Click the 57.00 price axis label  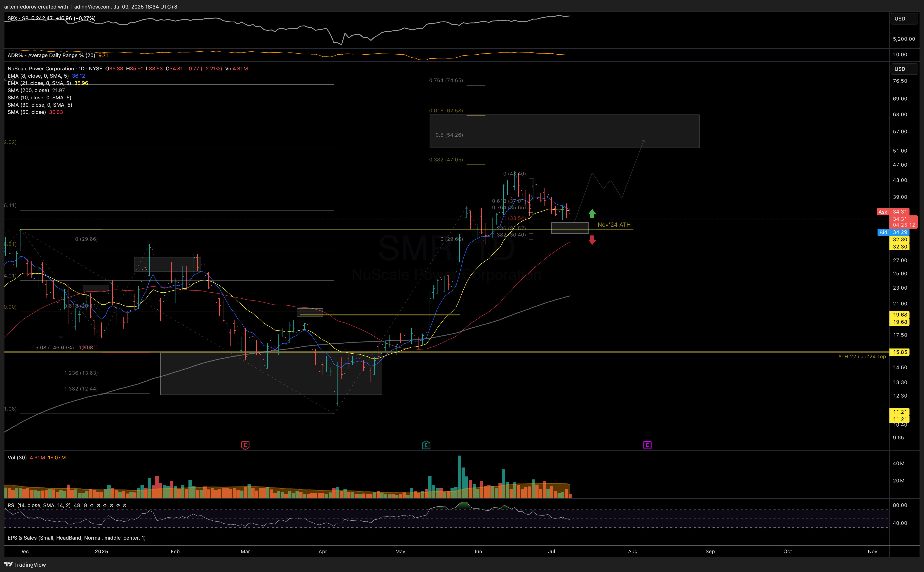coord(900,132)
